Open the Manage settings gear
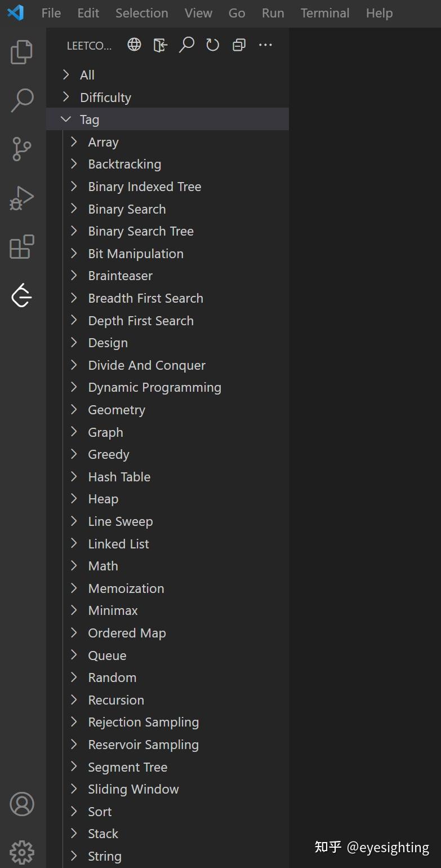The image size is (441, 868). pos(22,852)
